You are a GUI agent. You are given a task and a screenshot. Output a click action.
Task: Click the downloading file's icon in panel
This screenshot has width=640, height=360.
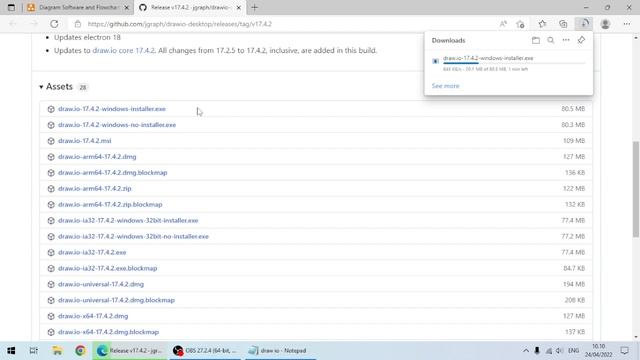(x=436, y=61)
